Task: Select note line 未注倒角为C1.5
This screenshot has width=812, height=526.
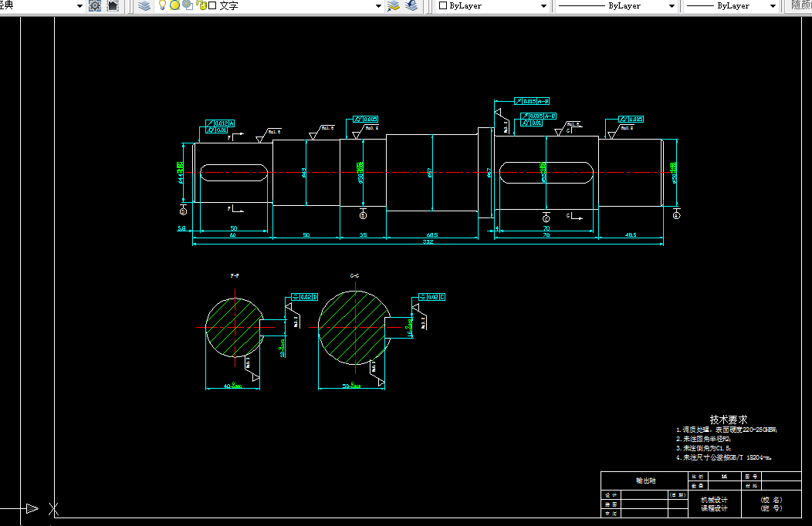Action: 704,448
